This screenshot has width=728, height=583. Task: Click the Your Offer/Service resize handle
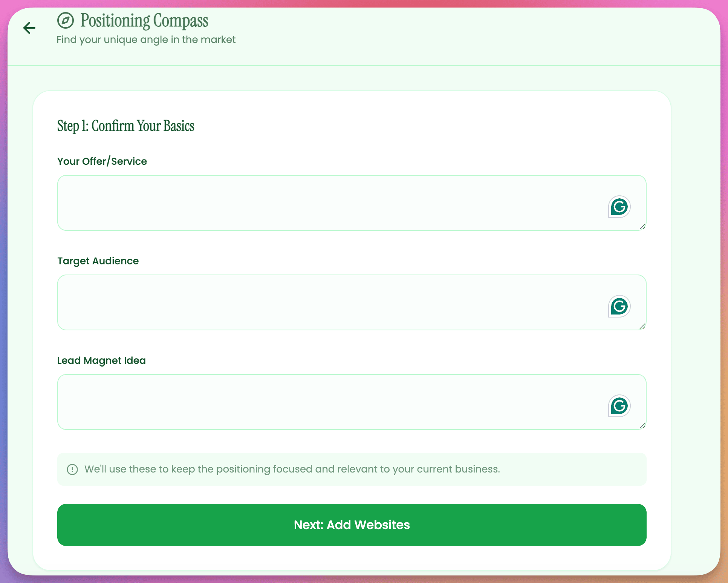click(x=642, y=227)
